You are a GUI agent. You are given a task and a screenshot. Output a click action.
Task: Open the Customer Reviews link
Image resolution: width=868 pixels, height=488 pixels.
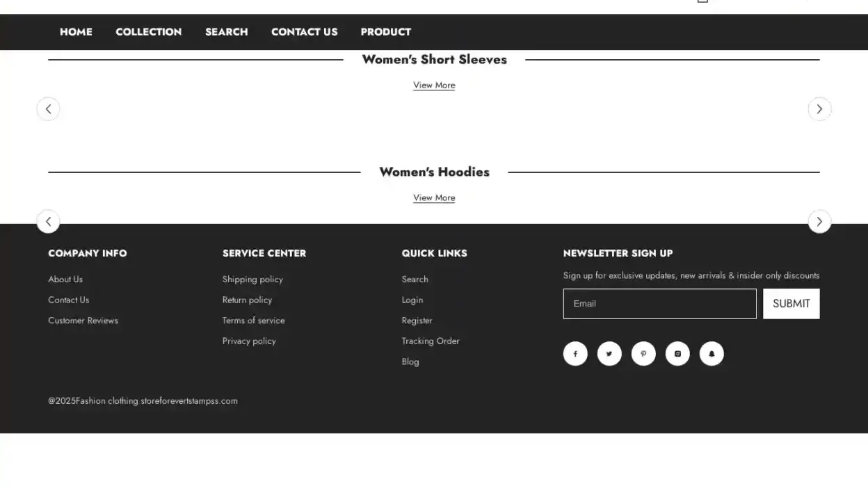pos(83,320)
